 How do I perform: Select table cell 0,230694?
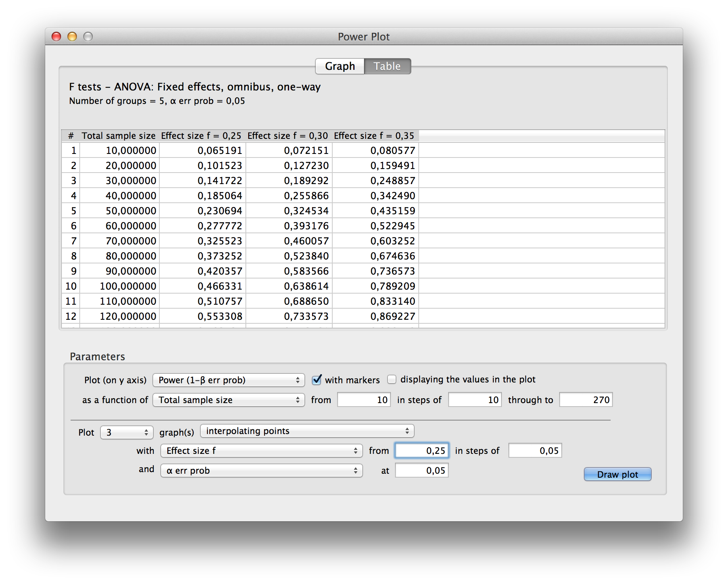coord(203,211)
